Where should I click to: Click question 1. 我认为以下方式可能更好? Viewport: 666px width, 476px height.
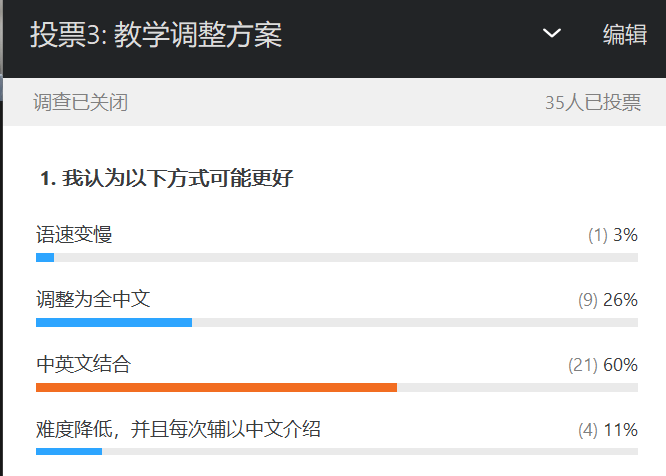tap(166, 179)
